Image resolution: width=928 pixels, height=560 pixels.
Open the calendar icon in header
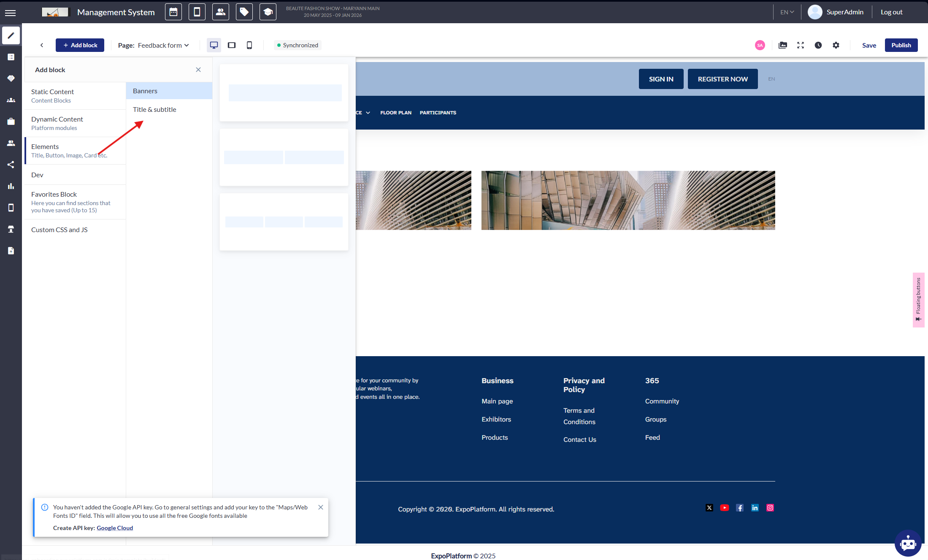[x=173, y=12]
